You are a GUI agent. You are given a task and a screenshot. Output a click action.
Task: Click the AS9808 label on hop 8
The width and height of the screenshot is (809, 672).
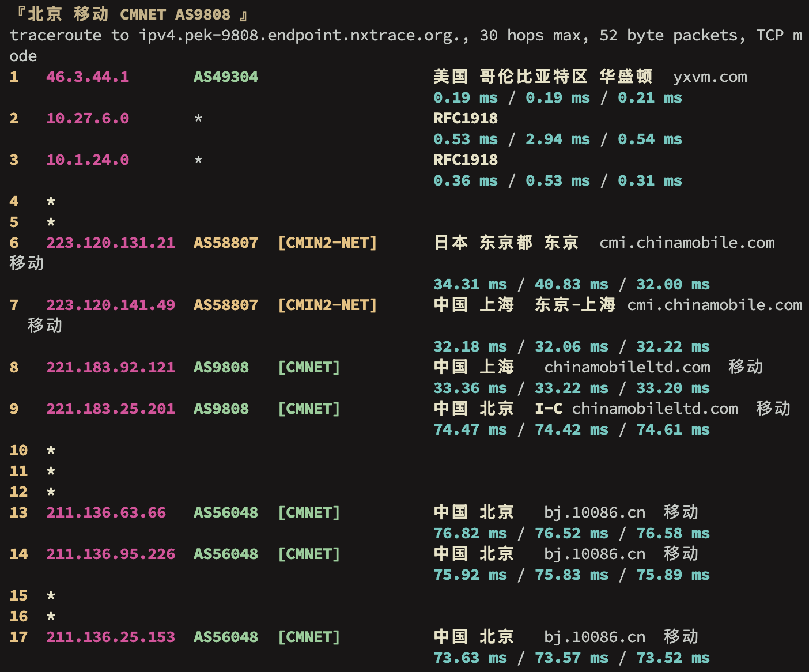click(x=221, y=367)
